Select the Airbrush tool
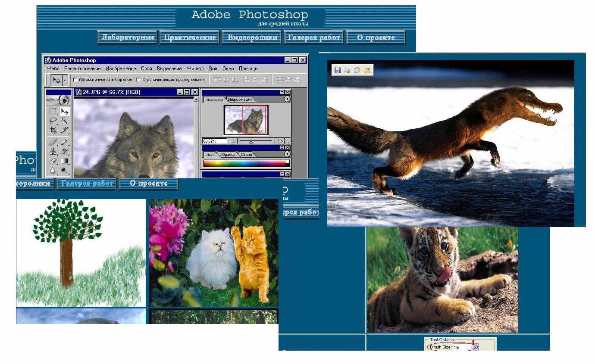The width and height of the screenshot is (595, 364). (53, 142)
